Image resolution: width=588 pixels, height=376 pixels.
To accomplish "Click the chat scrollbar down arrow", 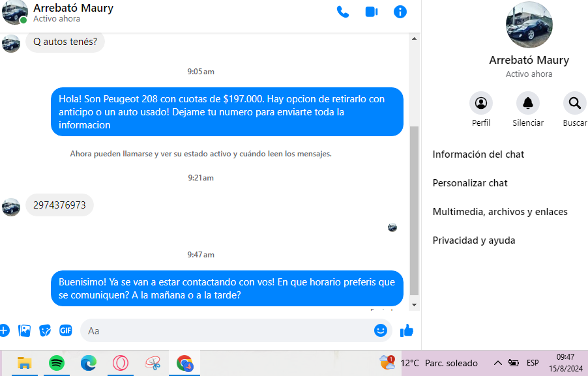I will point(415,305).
